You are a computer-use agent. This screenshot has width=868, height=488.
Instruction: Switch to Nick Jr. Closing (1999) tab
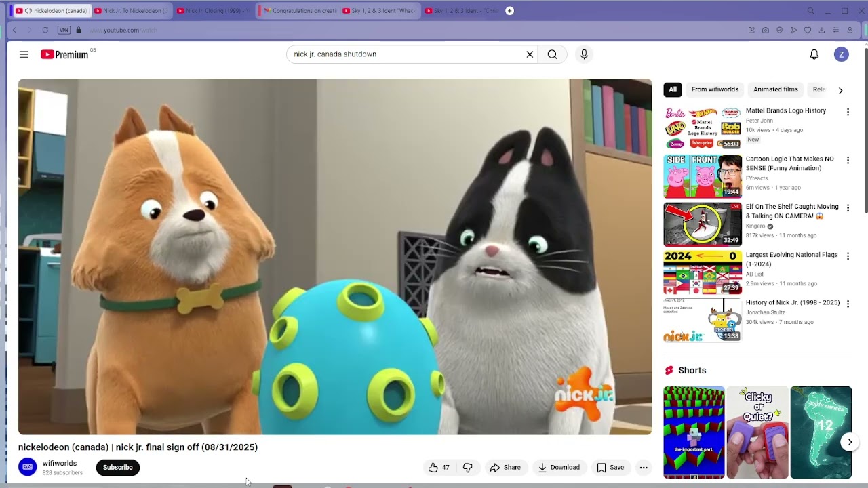tap(214, 11)
